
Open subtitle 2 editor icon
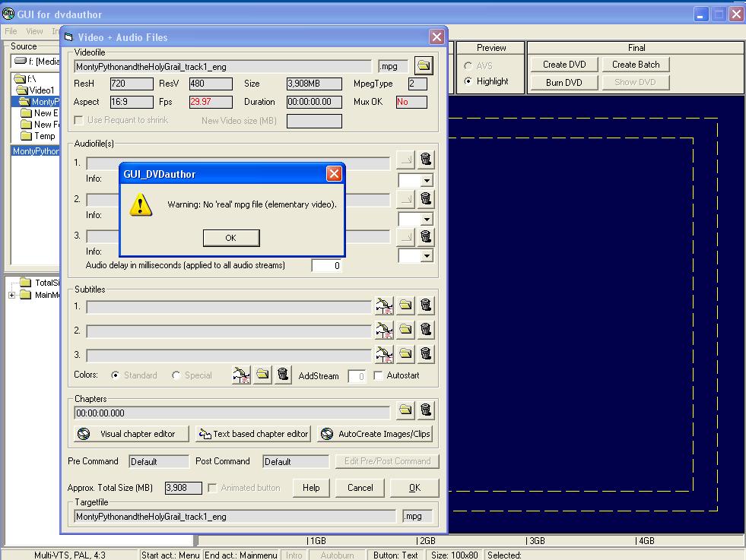tap(385, 330)
